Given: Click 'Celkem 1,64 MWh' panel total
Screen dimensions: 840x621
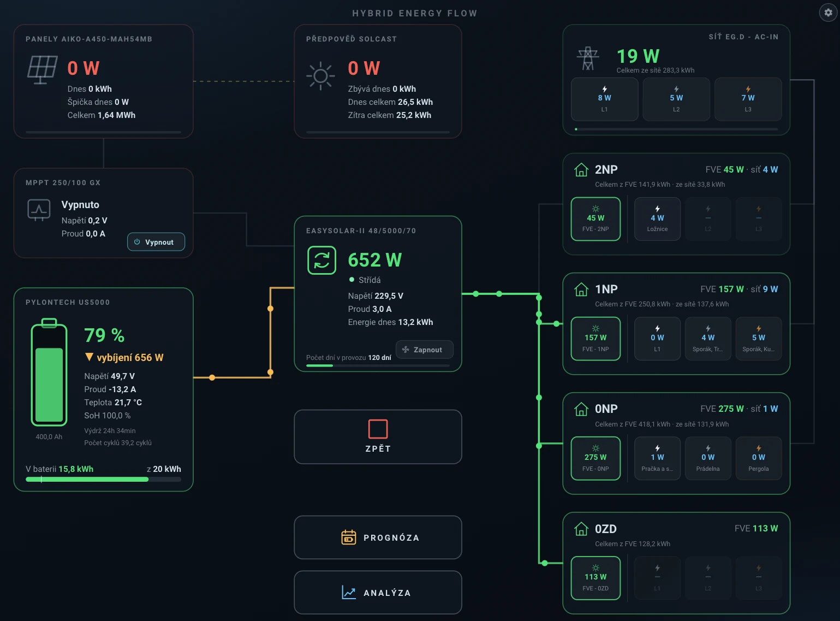Looking at the screenshot, I should pyautogui.click(x=102, y=115).
